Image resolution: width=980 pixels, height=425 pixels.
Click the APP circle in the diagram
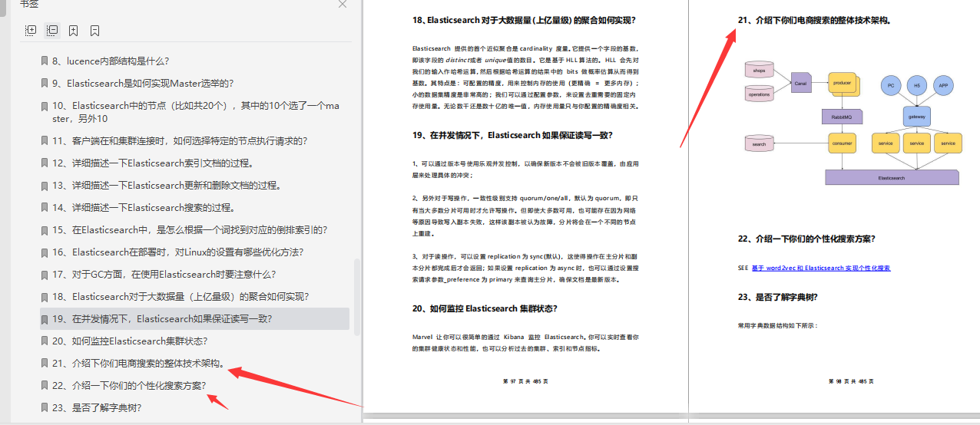click(945, 85)
